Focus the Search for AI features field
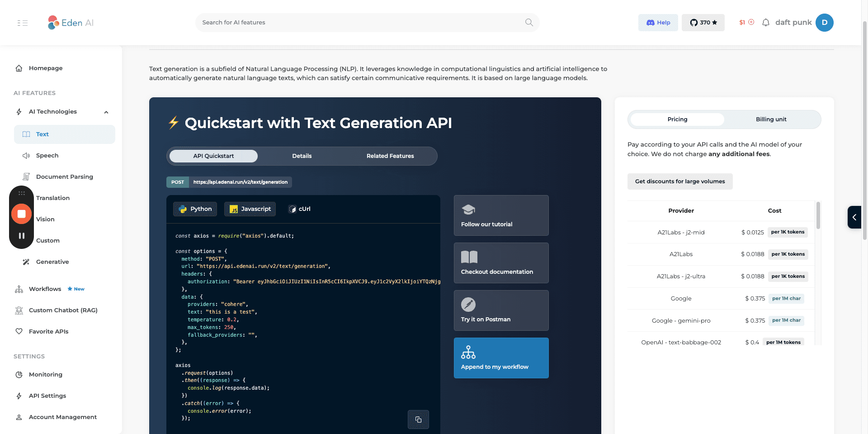 click(367, 23)
